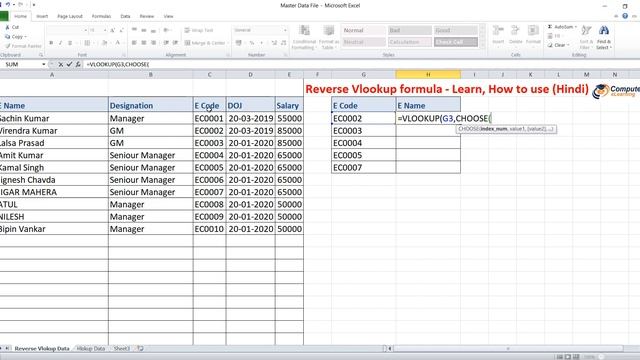Click cell with Virendra Kumar

[54, 131]
